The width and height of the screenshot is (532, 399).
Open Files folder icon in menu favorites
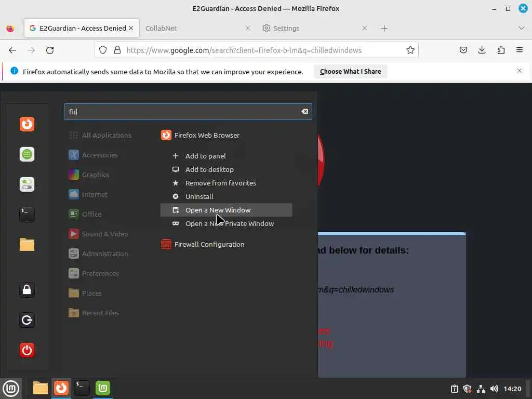point(27,245)
